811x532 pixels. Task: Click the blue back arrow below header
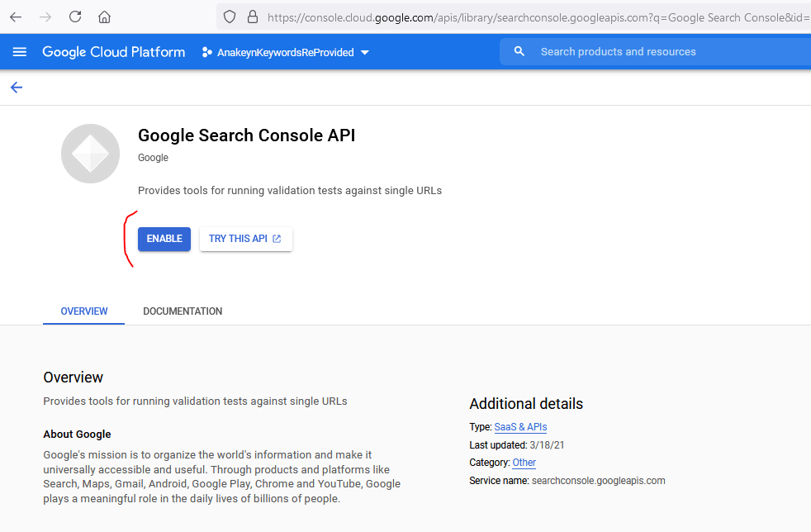[x=17, y=88]
